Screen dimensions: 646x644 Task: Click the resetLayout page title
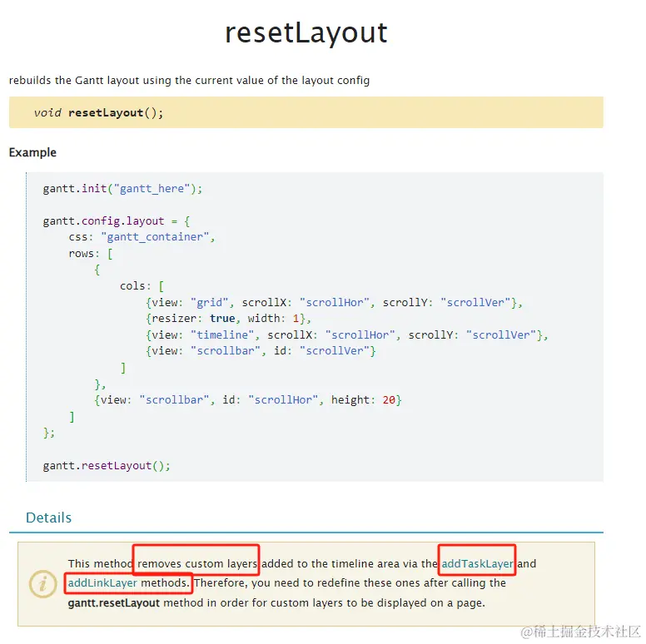(x=306, y=33)
